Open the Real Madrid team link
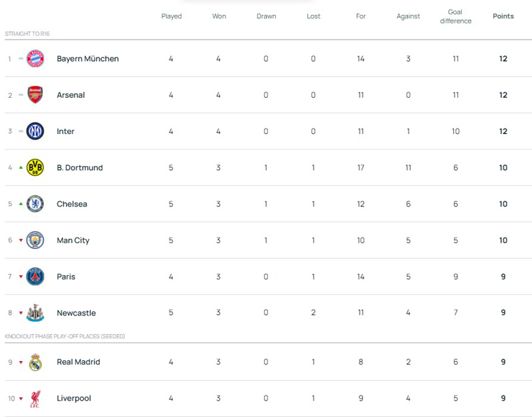 pos(78,362)
